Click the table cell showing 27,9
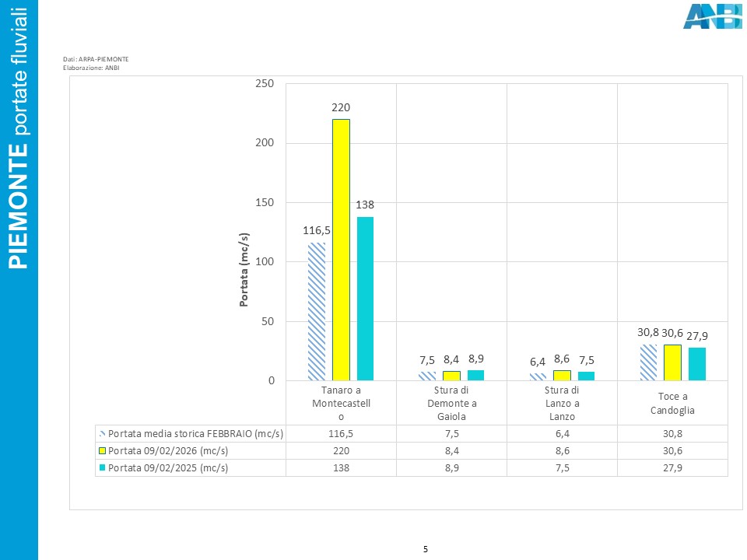 (672, 467)
